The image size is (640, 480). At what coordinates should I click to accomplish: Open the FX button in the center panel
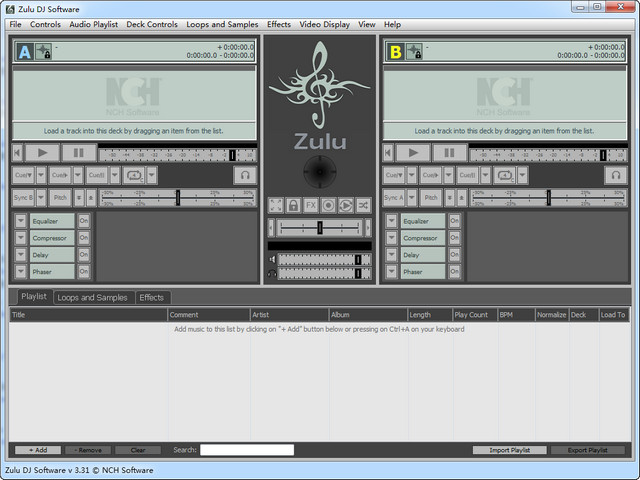pos(311,205)
